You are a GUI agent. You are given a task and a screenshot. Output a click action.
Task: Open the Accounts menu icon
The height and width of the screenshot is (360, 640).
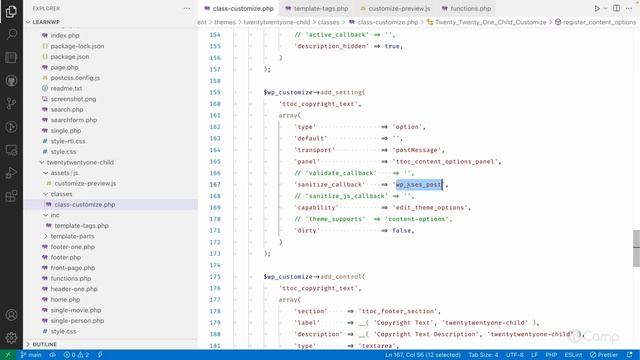click(x=11, y=315)
